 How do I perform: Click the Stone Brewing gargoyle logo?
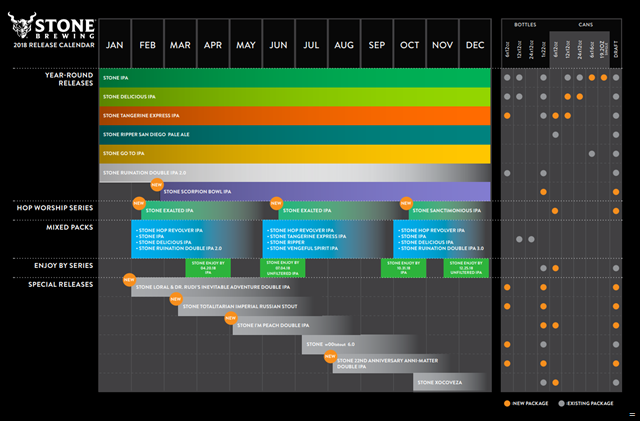point(20,25)
